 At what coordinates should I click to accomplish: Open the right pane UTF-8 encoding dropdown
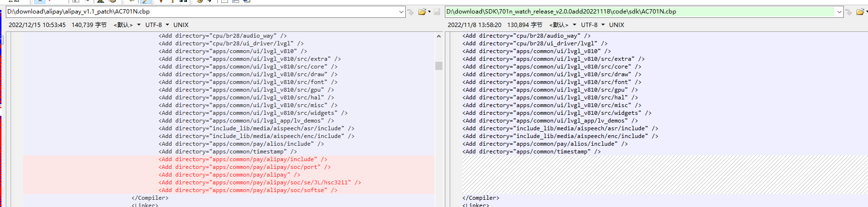click(x=593, y=25)
